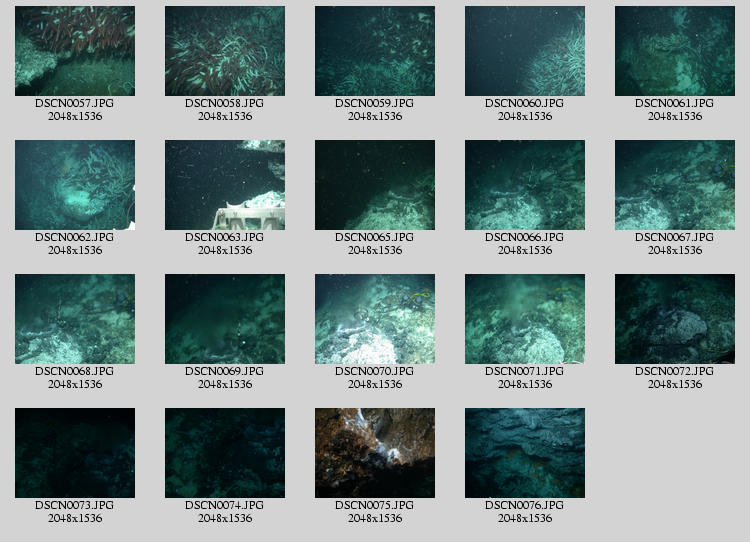Open the DSCN0072.JPG thumbnail image
This screenshot has height=542, width=750.
(x=675, y=319)
